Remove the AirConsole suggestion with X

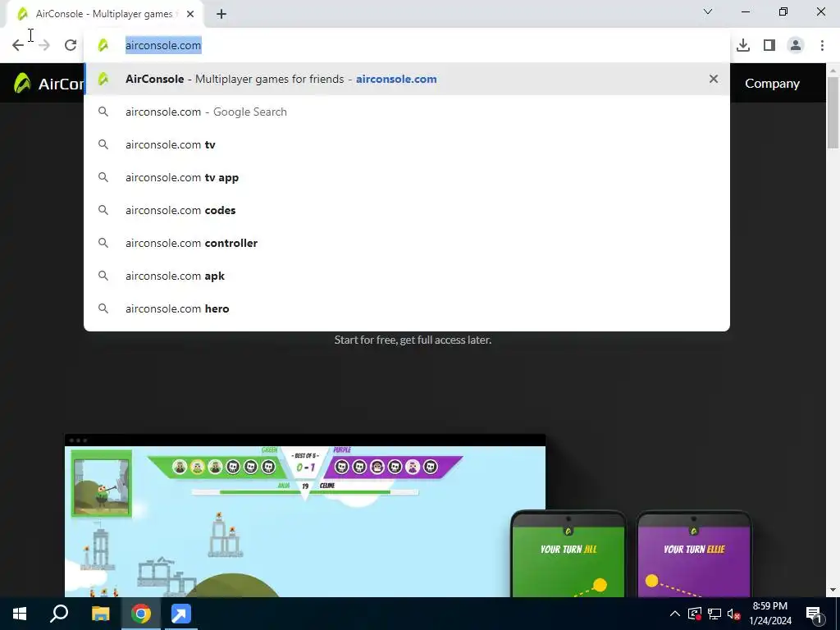(714, 79)
